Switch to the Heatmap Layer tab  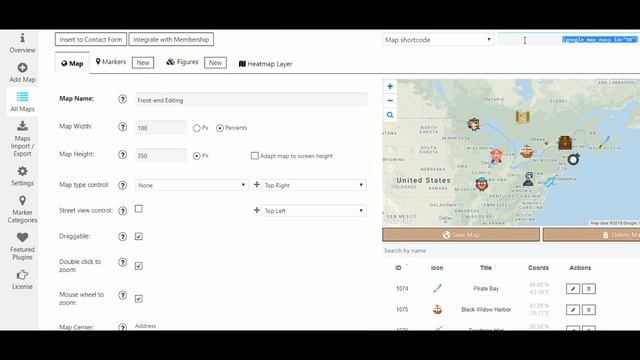tap(265, 64)
